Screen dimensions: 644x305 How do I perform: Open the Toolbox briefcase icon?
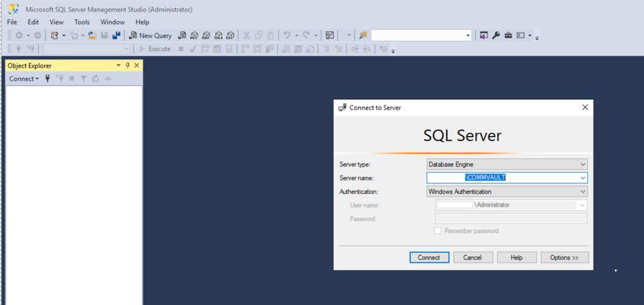point(508,35)
